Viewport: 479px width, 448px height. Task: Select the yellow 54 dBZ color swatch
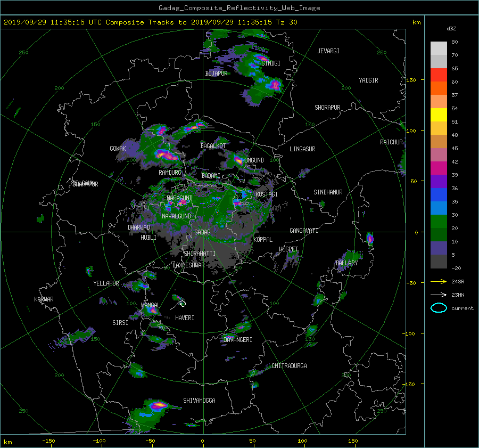[x=439, y=115]
